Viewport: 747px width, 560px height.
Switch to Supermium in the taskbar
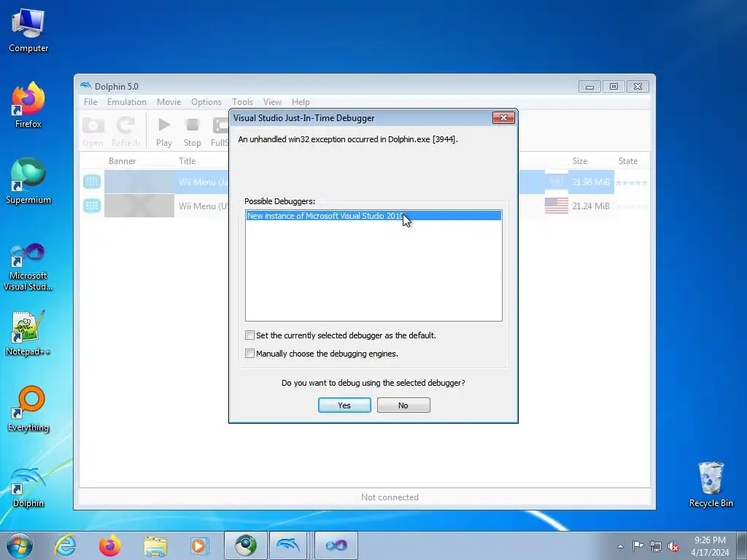tap(246, 545)
